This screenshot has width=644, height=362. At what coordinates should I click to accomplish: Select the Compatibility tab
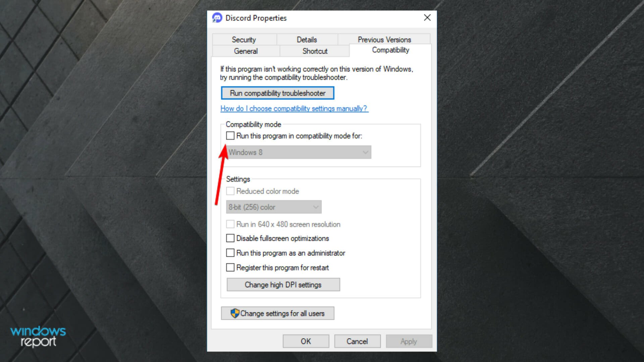tap(390, 50)
